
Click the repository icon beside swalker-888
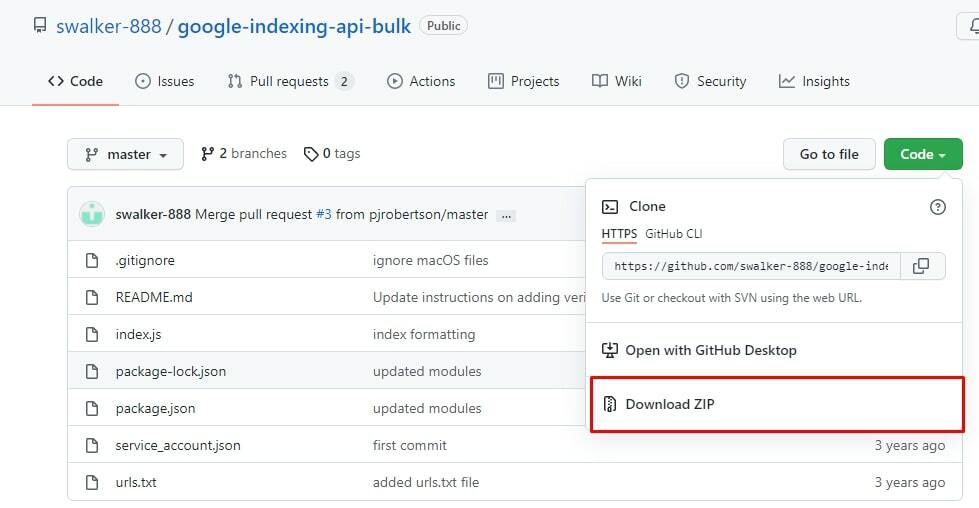tap(40, 26)
